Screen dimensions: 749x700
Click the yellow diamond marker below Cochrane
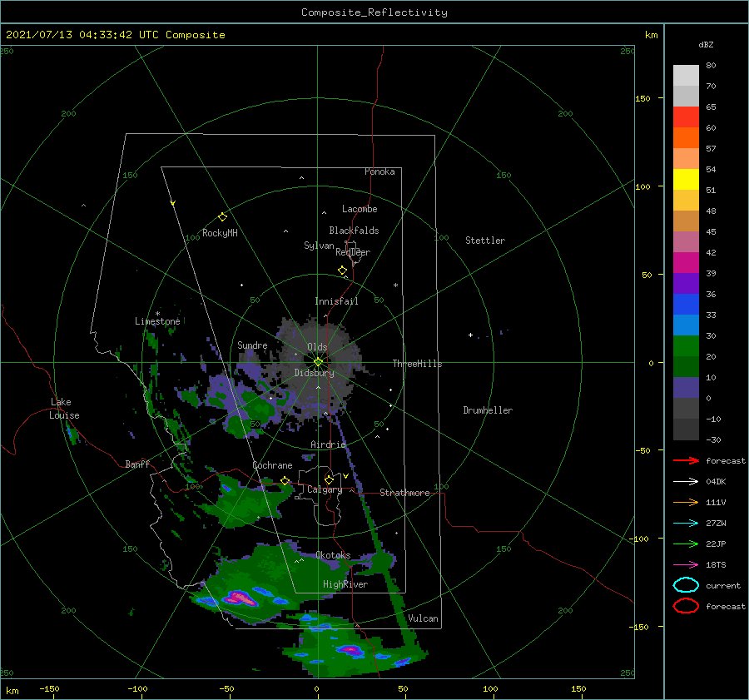point(285,481)
